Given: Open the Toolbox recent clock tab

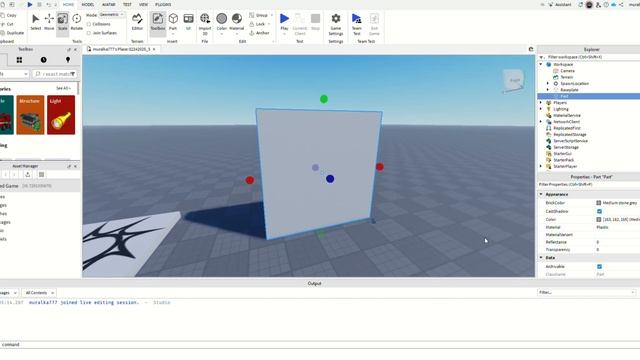Looking at the screenshot, I should (x=43, y=60).
